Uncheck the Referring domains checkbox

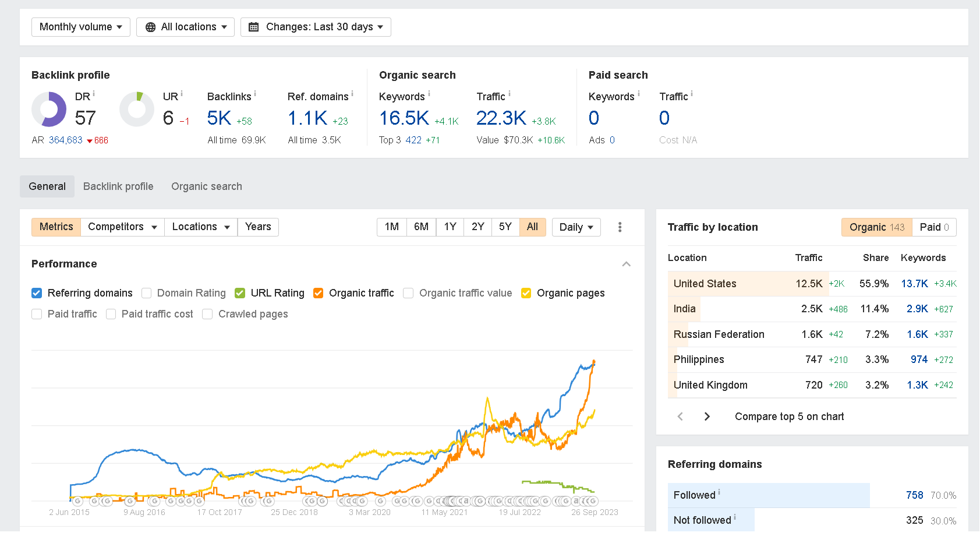37,293
